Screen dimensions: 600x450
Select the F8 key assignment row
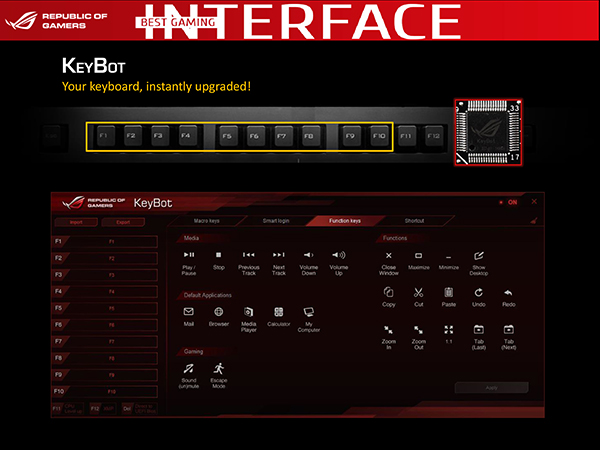(105, 358)
